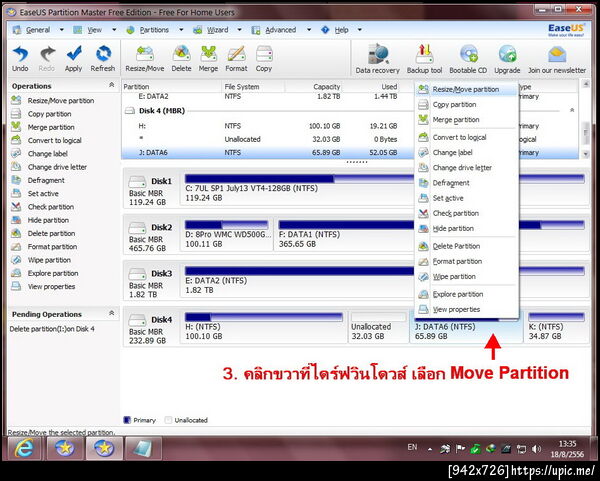Click the volume speaker tray icon
This screenshot has height=481, width=600.
[536, 449]
